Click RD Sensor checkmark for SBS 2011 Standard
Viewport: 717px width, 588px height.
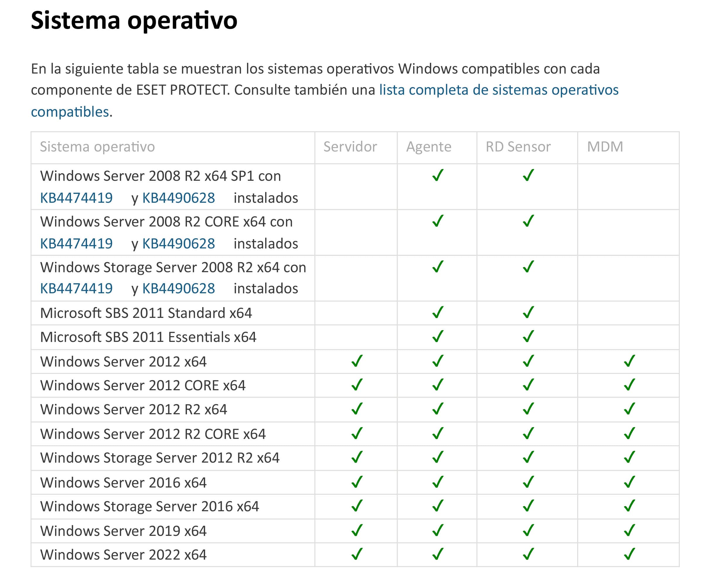click(x=528, y=312)
